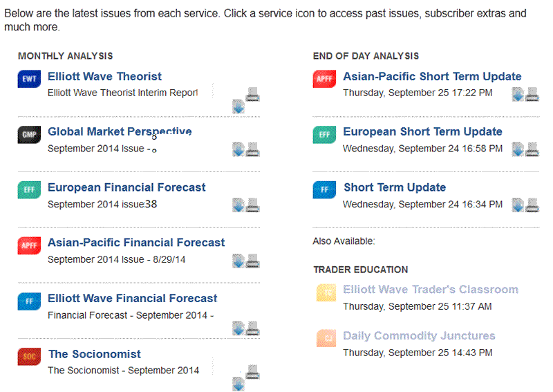
Task: Open the Elliott Wave Financial Forecast title
Action: [x=132, y=299]
